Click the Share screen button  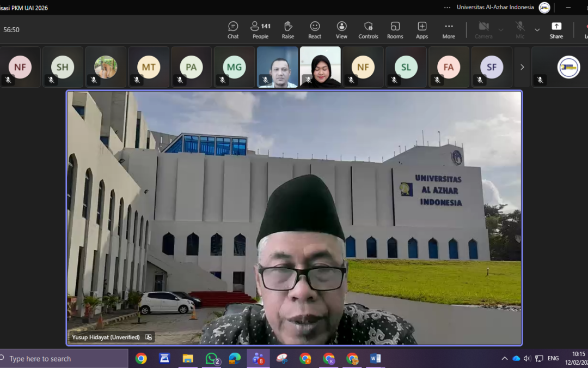556,30
